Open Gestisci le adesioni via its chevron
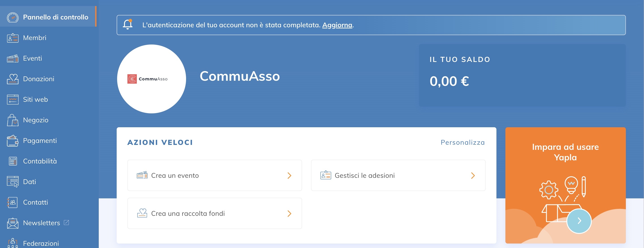 pyautogui.click(x=473, y=175)
